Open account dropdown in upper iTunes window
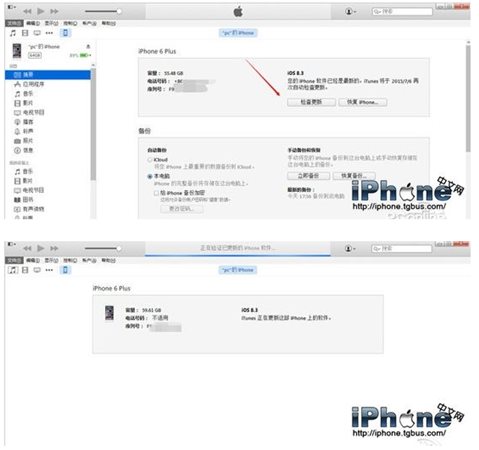The height and width of the screenshot is (450, 479). coord(350,12)
